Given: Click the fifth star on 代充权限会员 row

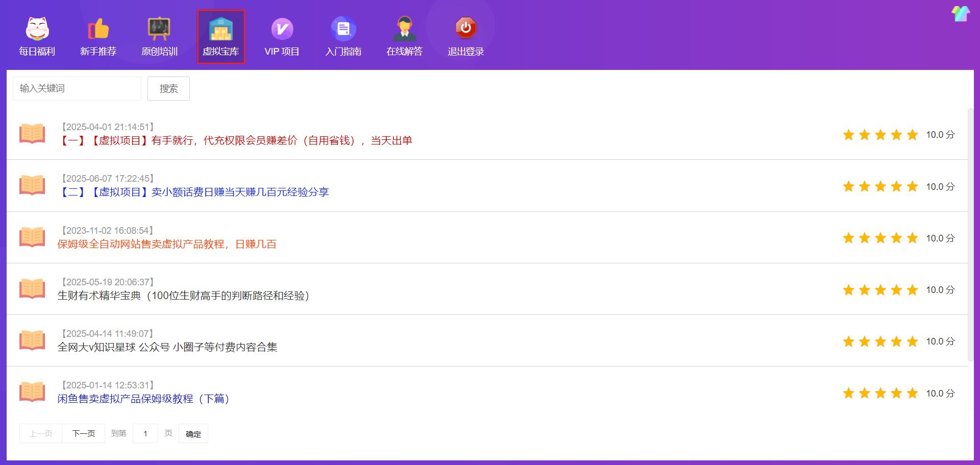Looking at the screenshot, I should pos(912,135).
